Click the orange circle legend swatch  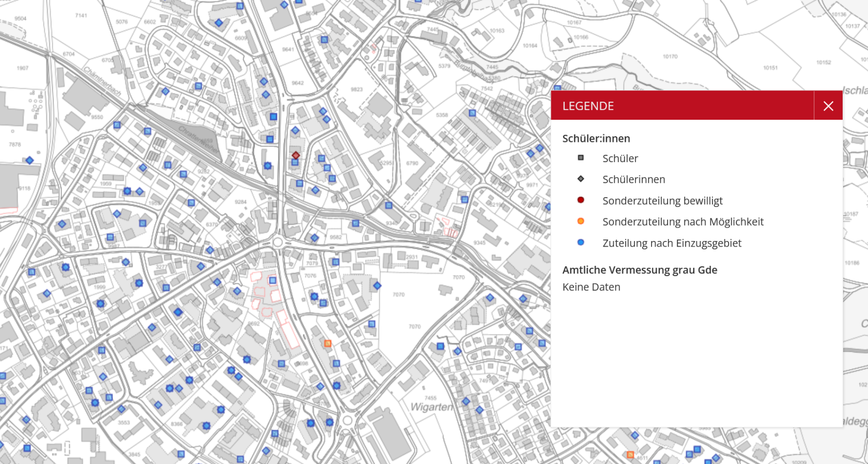pyautogui.click(x=581, y=221)
